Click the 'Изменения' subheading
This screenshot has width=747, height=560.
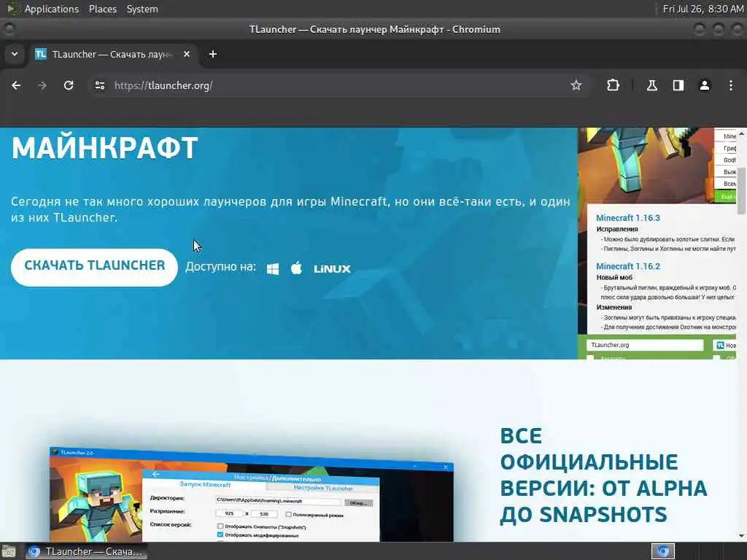pos(614,307)
